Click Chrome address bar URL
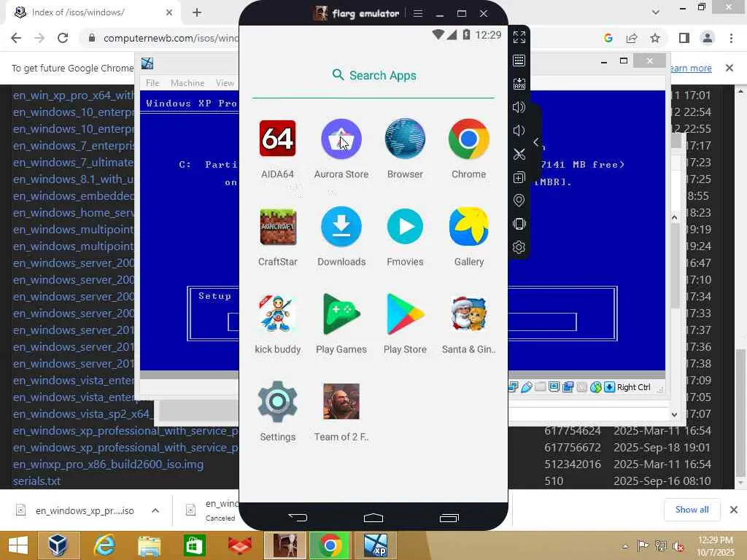Image resolution: width=747 pixels, height=560 pixels. [171, 38]
